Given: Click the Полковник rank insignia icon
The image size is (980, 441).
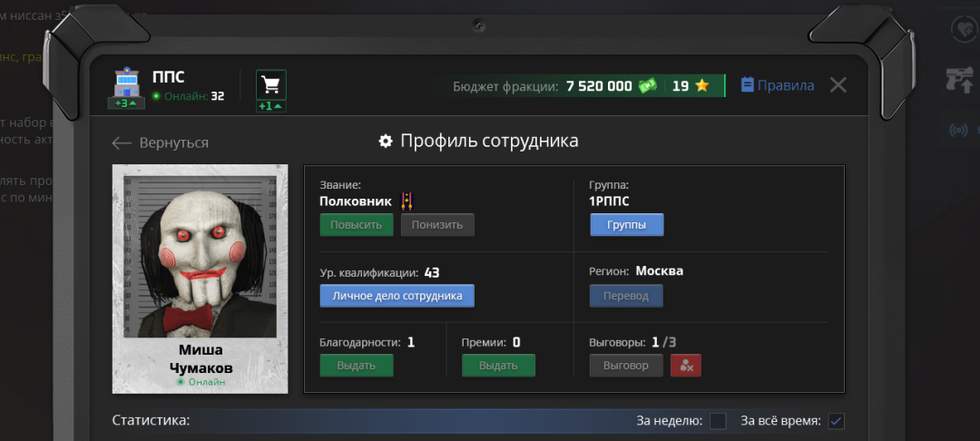Looking at the screenshot, I should [407, 201].
